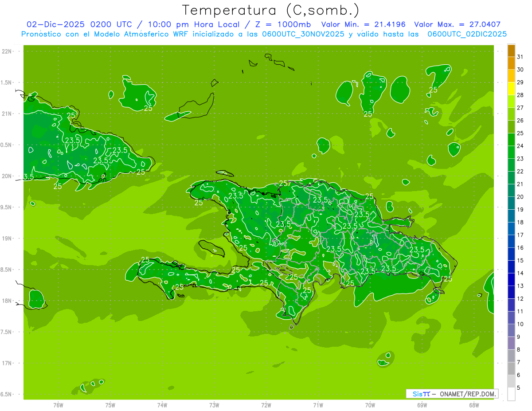Click the 71W longitude axis label
The height and width of the screenshot is (411, 532).
[x=318, y=405]
